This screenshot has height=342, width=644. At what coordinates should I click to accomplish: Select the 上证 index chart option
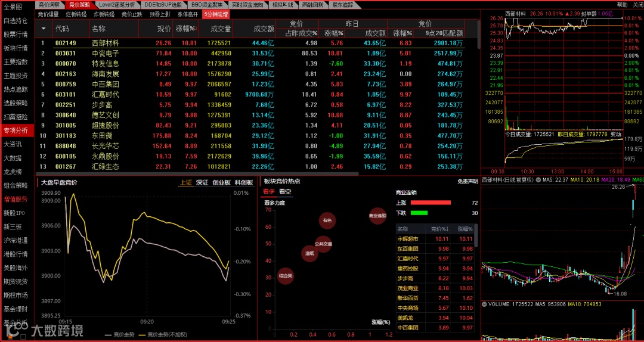pos(185,183)
